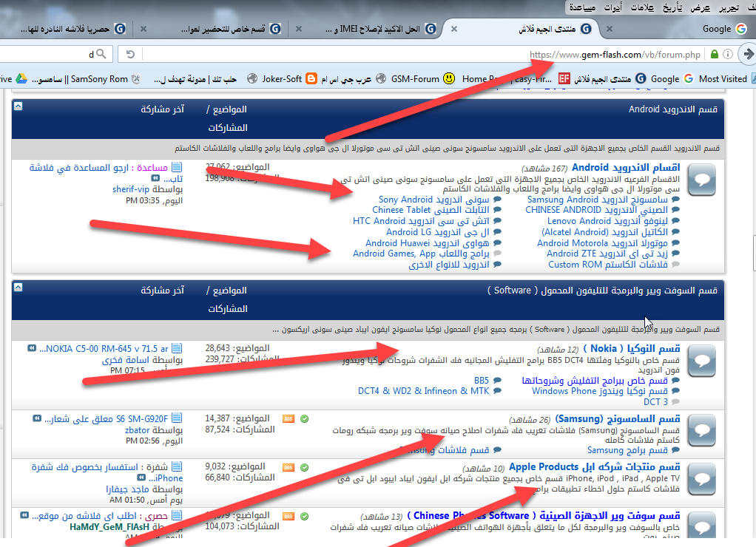Open the CHINESE ANDROID subforum link

[596, 210]
